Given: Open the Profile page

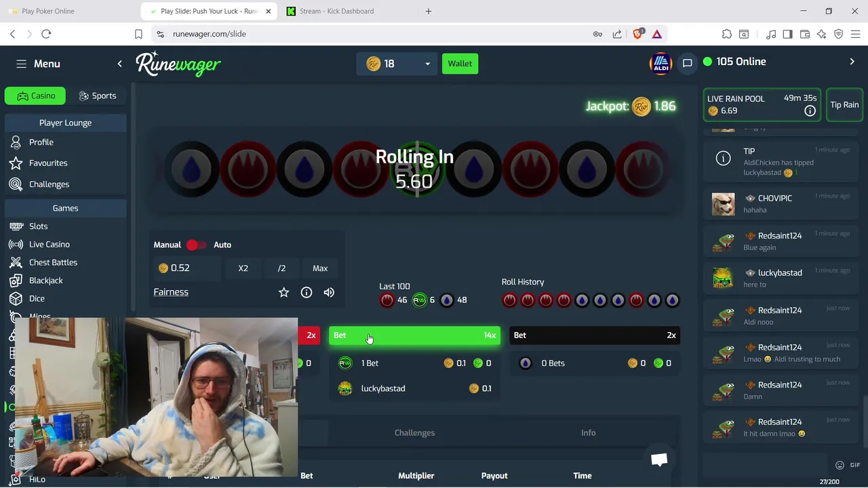Looking at the screenshot, I should point(41,142).
